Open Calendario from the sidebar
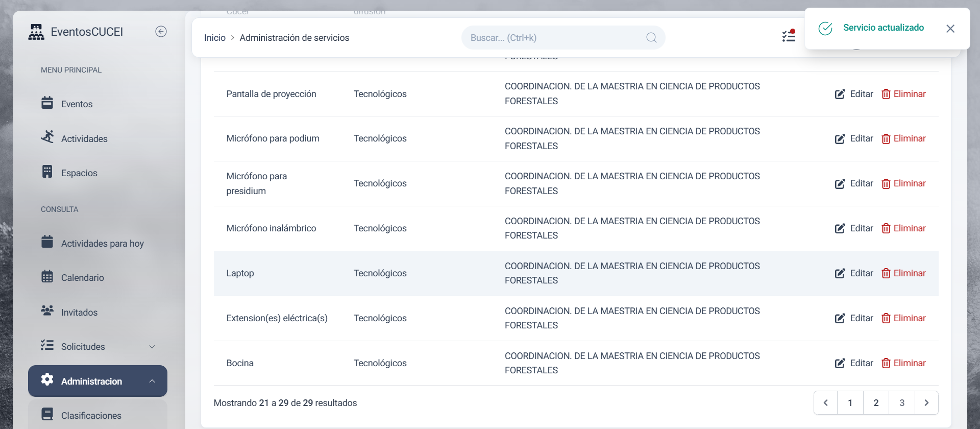The width and height of the screenshot is (980, 429). [82, 278]
